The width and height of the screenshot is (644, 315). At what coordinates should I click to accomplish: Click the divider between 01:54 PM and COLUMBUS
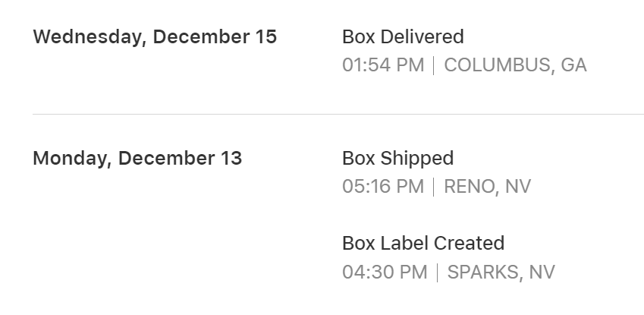pos(434,65)
